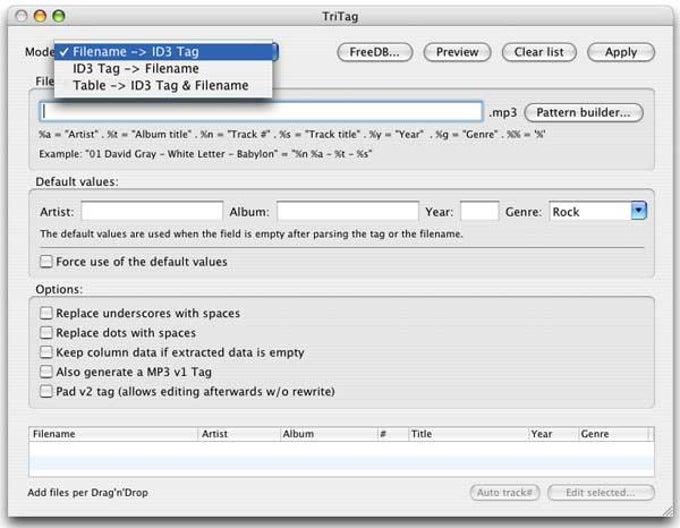Toggle 'Pad v2 tag' checkbox

pyautogui.click(x=46, y=391)
